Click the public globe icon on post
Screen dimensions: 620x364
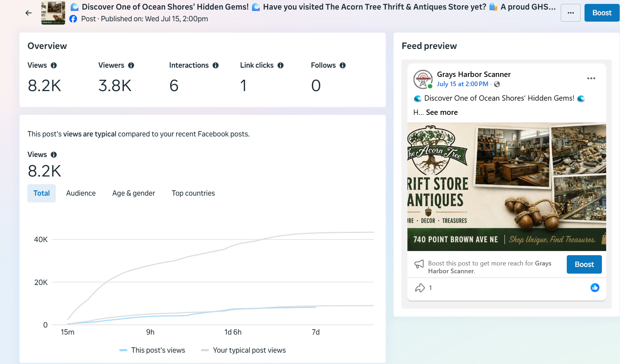coord(497,84)
